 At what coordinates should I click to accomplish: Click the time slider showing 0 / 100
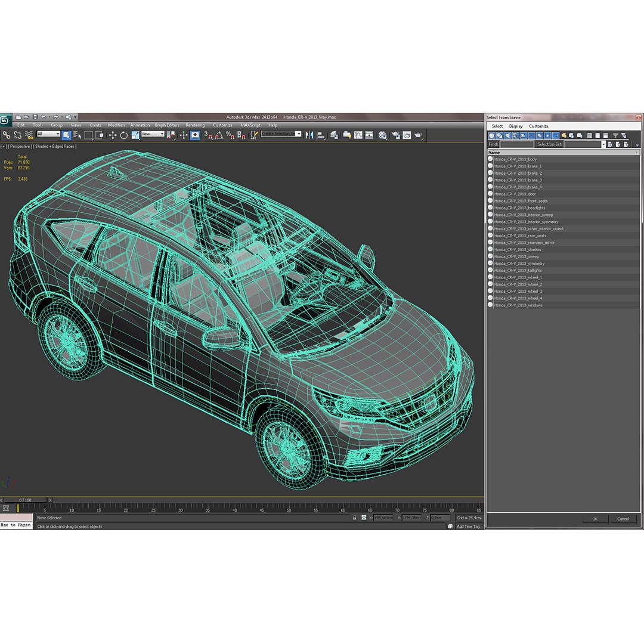coord(25,500)
